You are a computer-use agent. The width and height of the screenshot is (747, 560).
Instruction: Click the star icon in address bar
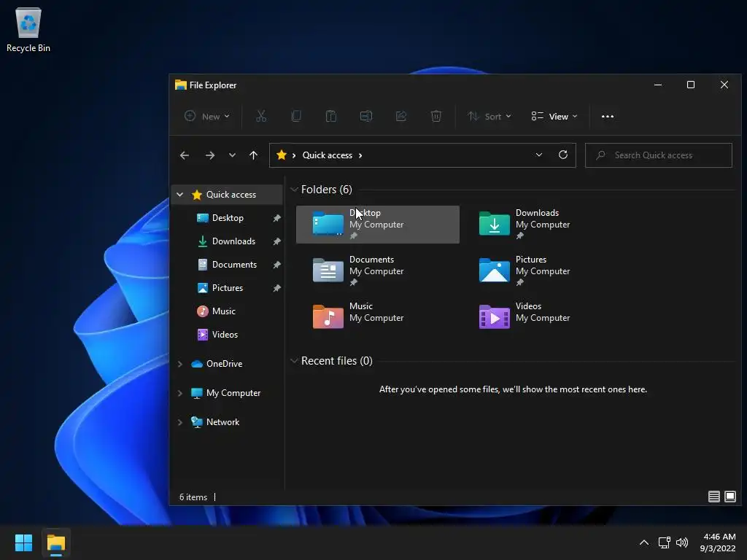(282, 155)
